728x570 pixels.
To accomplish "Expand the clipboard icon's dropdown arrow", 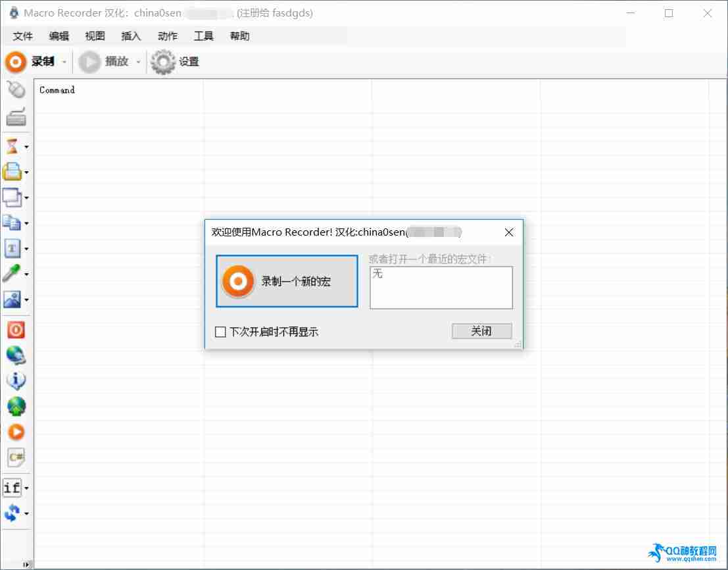I will point(26,173).
